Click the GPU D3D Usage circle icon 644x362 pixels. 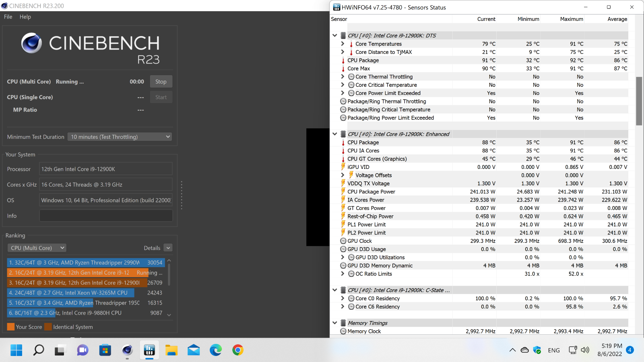point(343,249)
